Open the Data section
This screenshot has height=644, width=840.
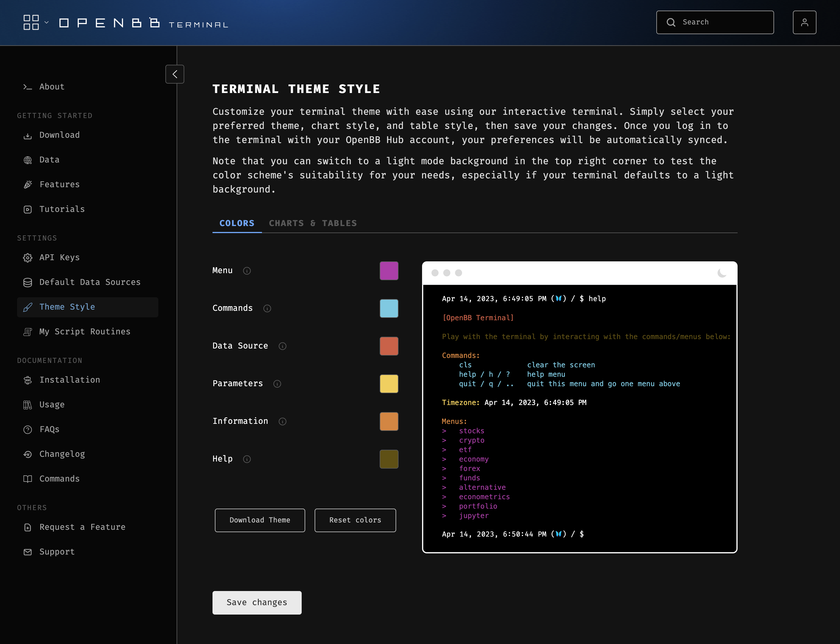[x=87, y=160]
